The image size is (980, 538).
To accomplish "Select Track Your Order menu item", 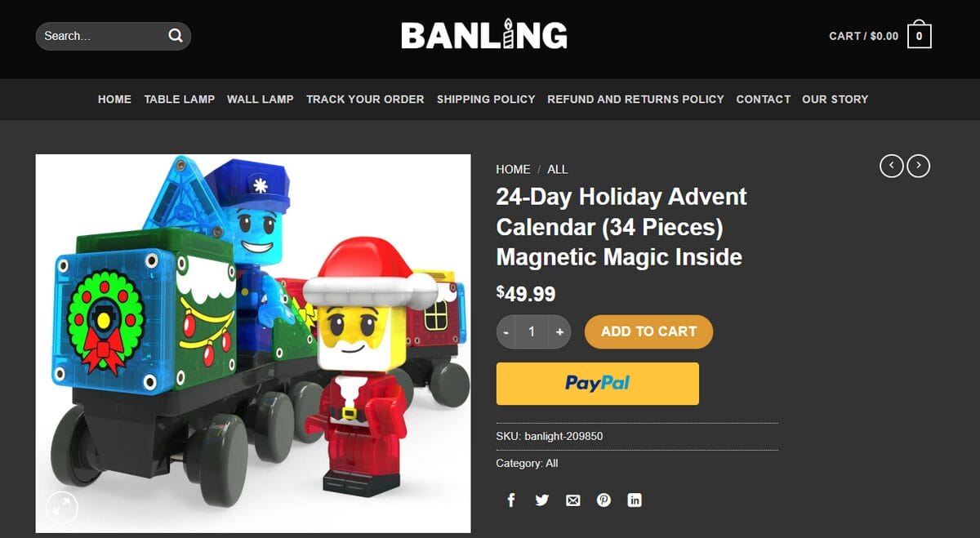I will tap(365, 99).
